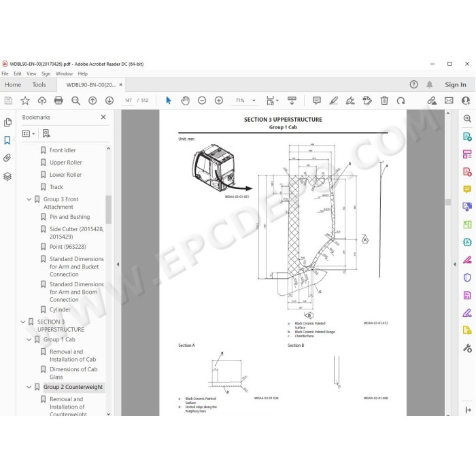The image size is (476, 476).
Task: Open the Window menu
Action: 64,73
